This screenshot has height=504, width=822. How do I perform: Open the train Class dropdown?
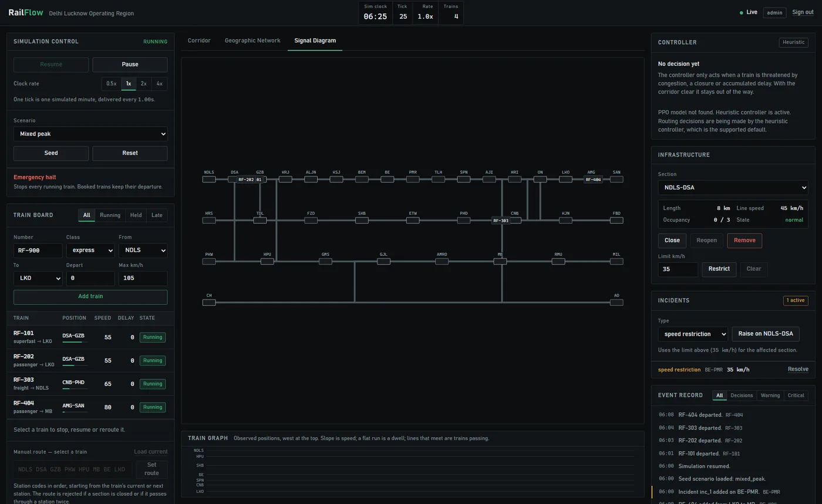click(x=90, y=251)
